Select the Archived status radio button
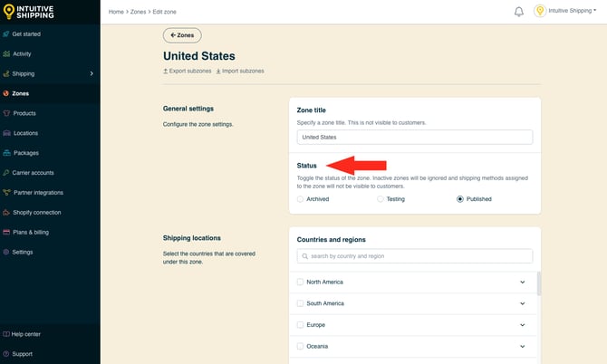This screenshot has width=607, height=364. [300, 199]
